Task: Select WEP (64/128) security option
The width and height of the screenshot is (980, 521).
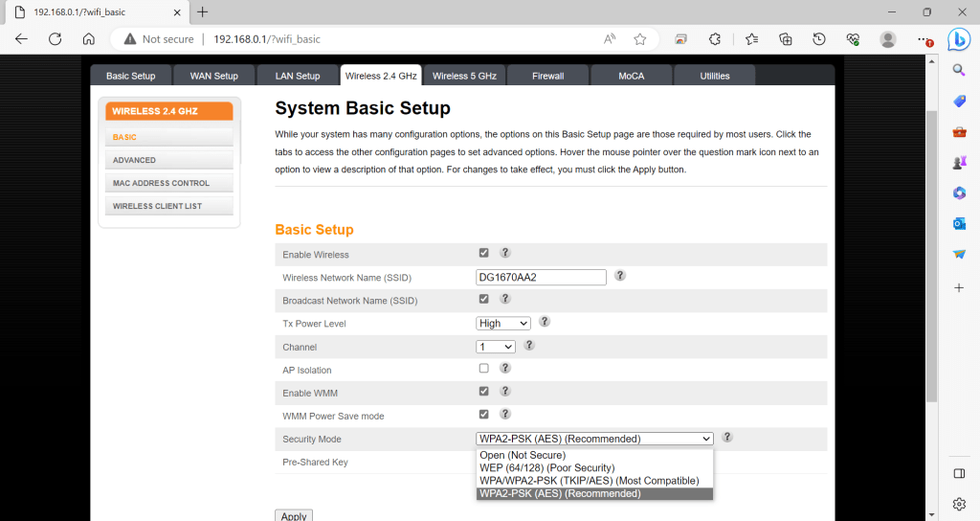Action: [548, 468]
